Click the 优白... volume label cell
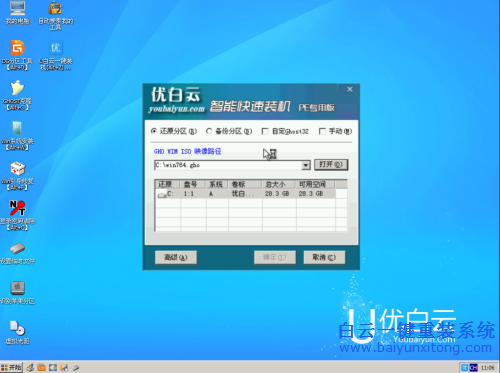The image size is (500, 373). tap(243, 194)
